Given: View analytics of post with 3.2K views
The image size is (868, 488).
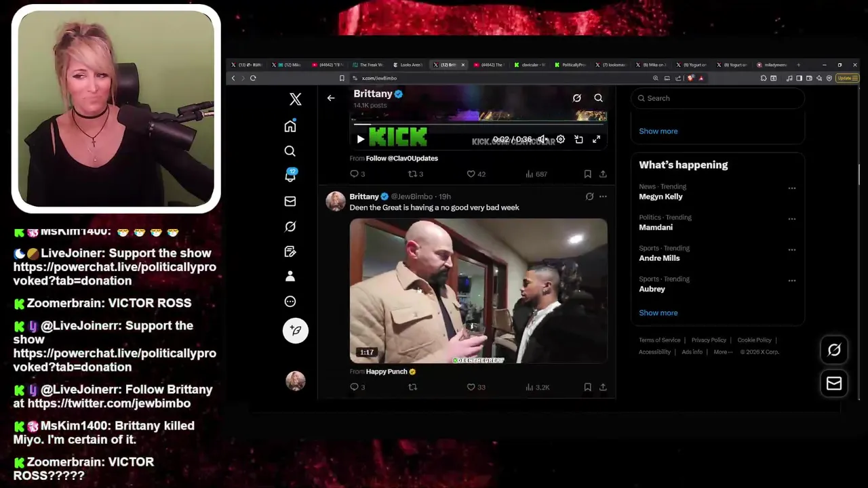Looking at the screenshot, I should click(537, 387).
